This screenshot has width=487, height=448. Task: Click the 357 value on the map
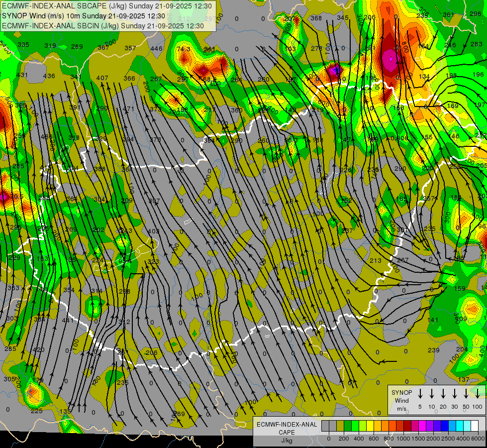point(130,48)
